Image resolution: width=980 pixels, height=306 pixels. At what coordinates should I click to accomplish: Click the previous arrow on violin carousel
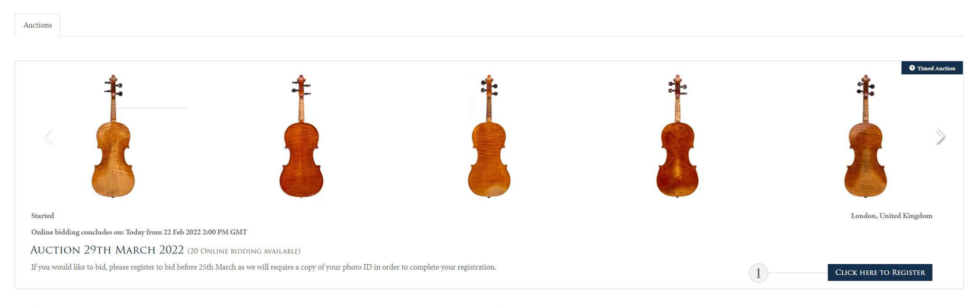click(48, 137)
